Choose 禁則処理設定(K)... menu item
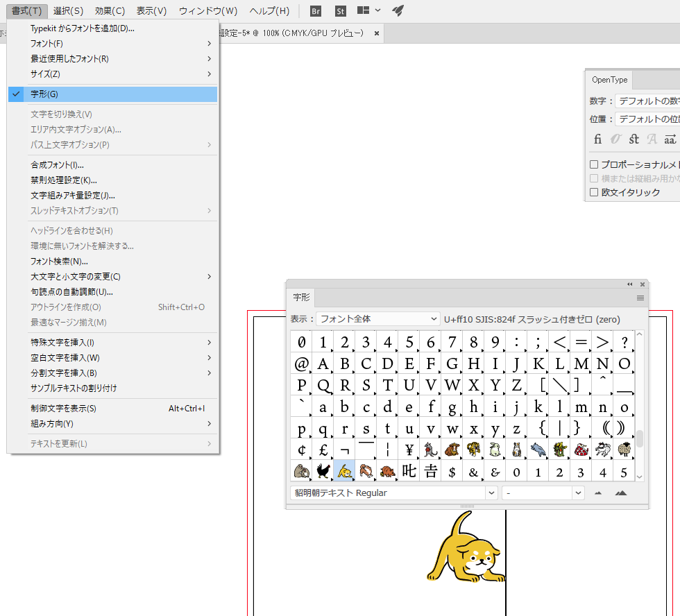Viewport: 680px width, 616px height. click(112, 180)
